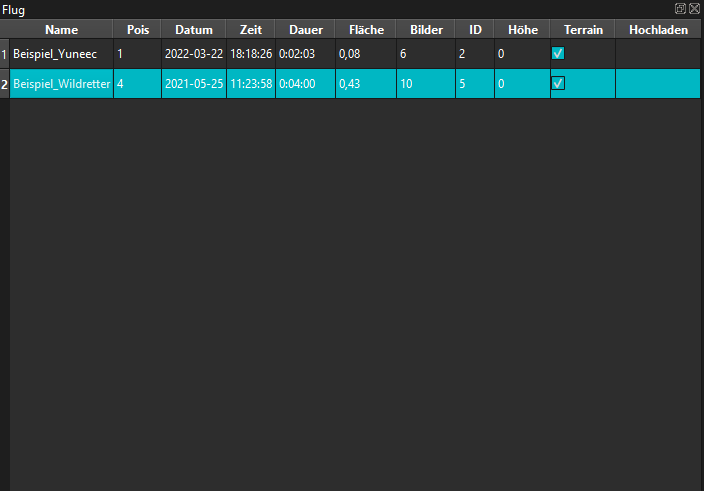Image resolution: width=704 pixels, height=491 pixels.
Task: Toggle Terrain checkbox for Beispiel_Yuneec
Action: click(558, 54)
